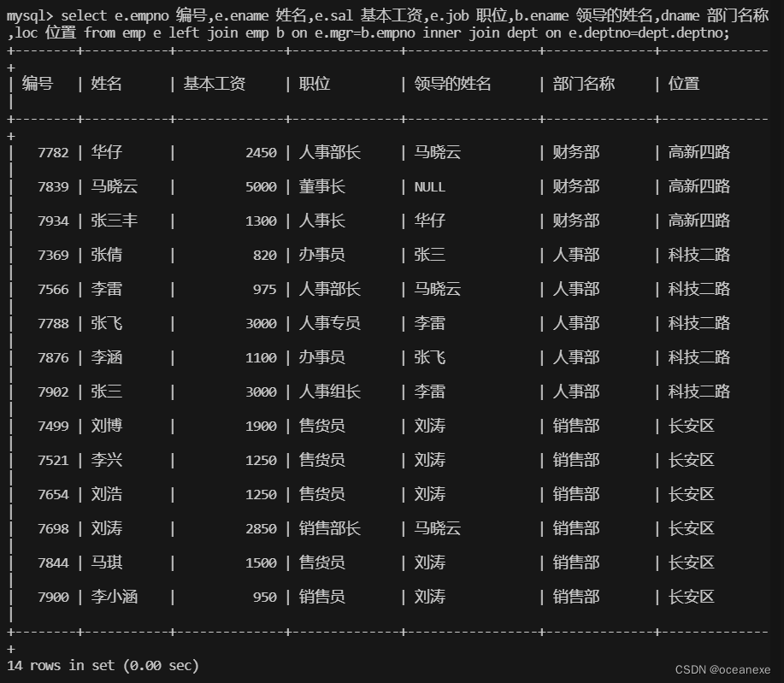The height and width of the screenshot is (683, 784).
Task: Click the 销售部 department cell for 刘博
Action: (575, 426)
